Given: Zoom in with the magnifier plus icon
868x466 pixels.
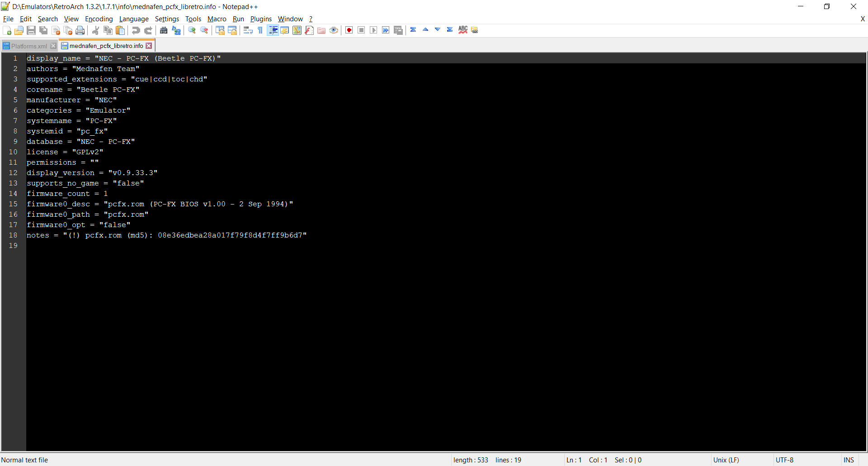Looking at the screenshot, I should (192, 30).
